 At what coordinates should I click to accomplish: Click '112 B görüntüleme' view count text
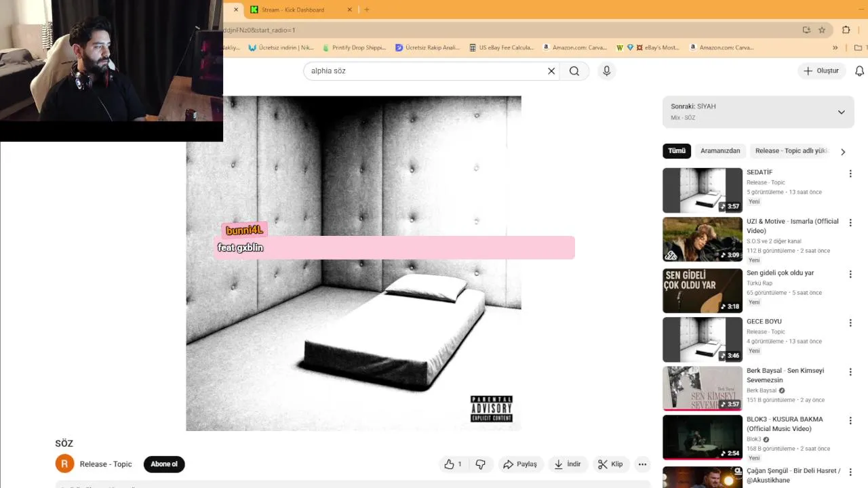771,251
